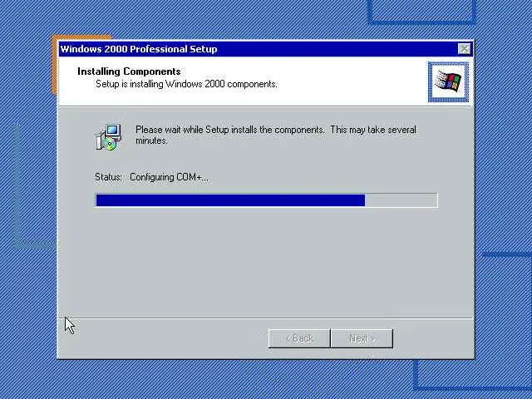Click the word 'minutes.' in the wait message
This screenshot has width=532, height=399.
[151, 140]
